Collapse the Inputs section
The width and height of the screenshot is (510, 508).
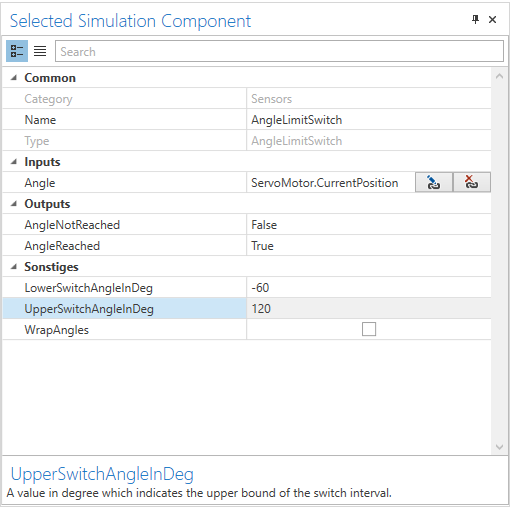(x=14, y=162)
